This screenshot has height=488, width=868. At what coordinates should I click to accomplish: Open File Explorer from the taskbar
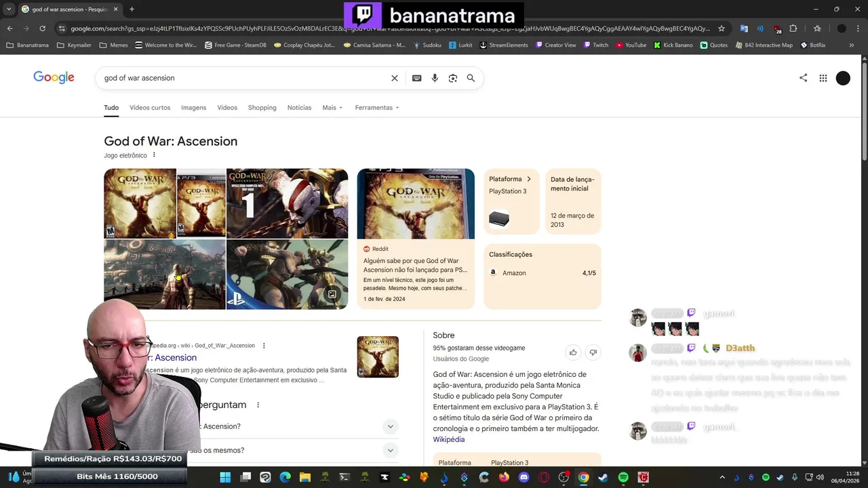[305, 477]
